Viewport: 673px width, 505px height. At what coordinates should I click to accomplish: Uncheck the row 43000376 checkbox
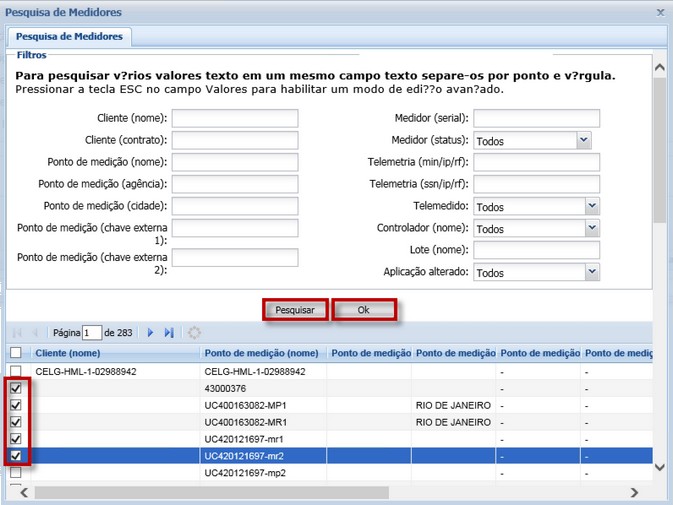click(15, 388)
